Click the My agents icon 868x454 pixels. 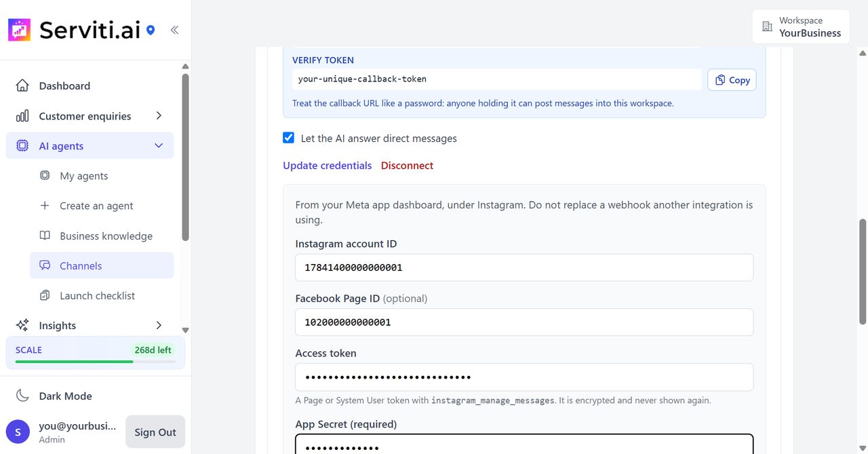pyautogui.click(x=45, y=176)
